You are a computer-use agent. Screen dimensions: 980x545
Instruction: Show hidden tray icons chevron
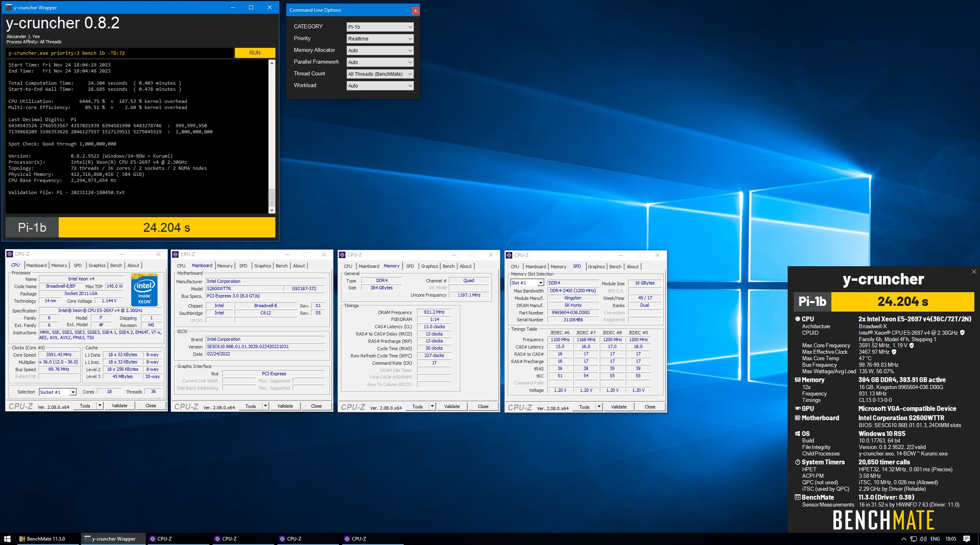[x=903, y=539]
